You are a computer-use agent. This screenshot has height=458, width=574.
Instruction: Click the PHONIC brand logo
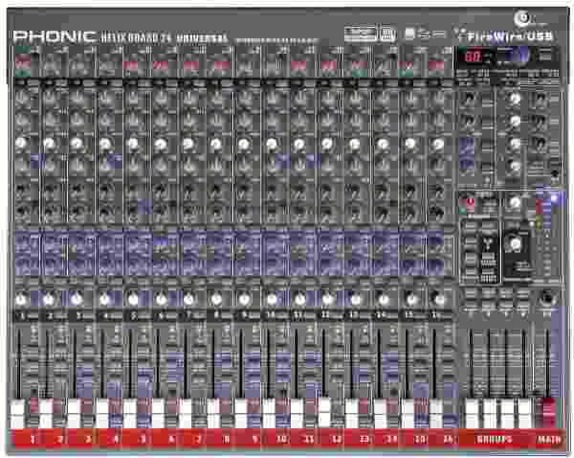pos(55,37)
